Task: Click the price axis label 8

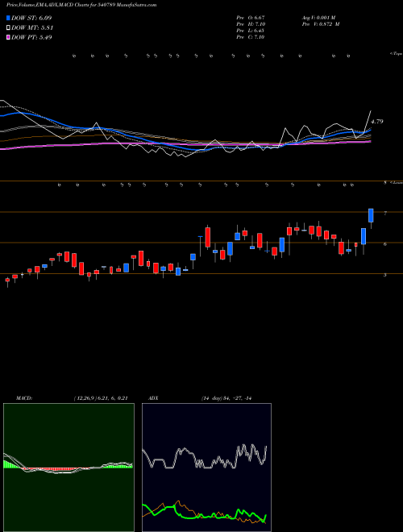Action: pos(385,183)
